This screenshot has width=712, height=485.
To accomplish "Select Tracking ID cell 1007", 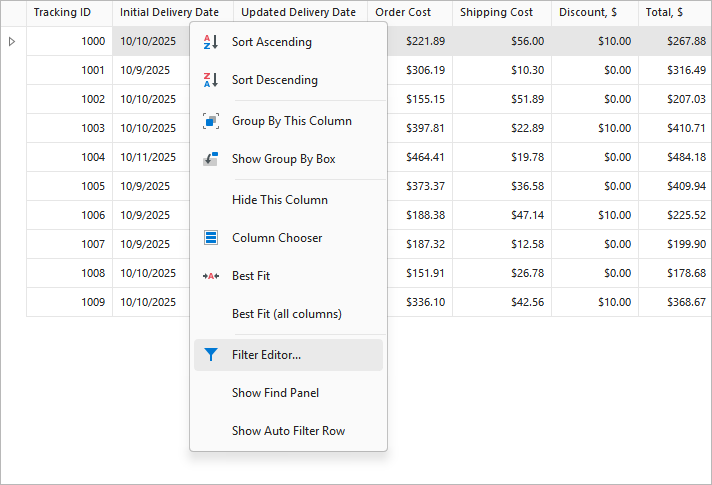I will (69, 244).
